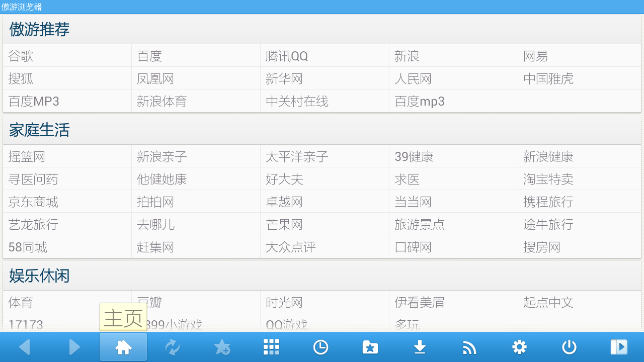The height and width of the screenshot is (362, 644).
Task: Open the quick access grid icon
Action: pyautogui.click(x=271, y=347)
